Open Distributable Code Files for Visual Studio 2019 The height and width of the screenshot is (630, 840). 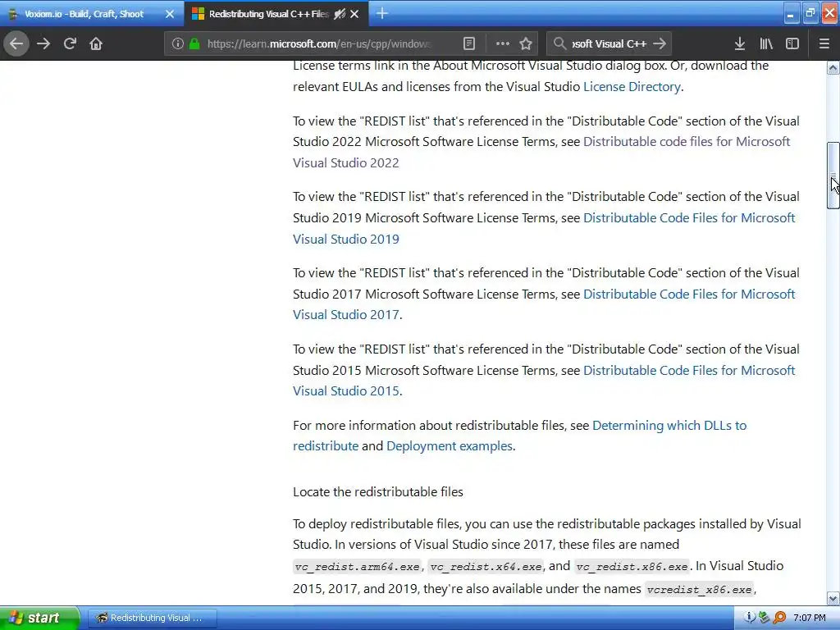[x=689, y=218]
